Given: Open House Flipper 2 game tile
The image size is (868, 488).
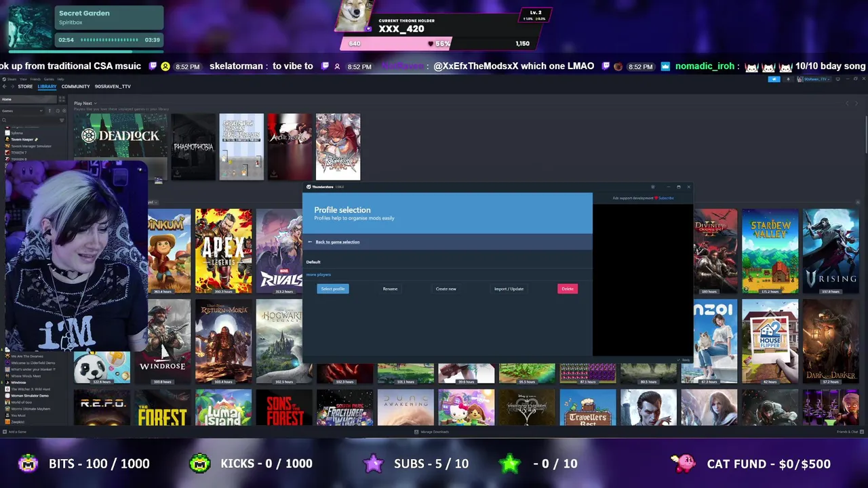Looking at the screenshot, I should (x=770, y=342).
